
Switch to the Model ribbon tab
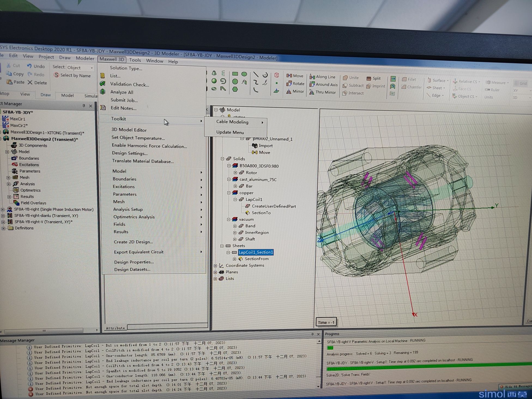tap(67, 95)
